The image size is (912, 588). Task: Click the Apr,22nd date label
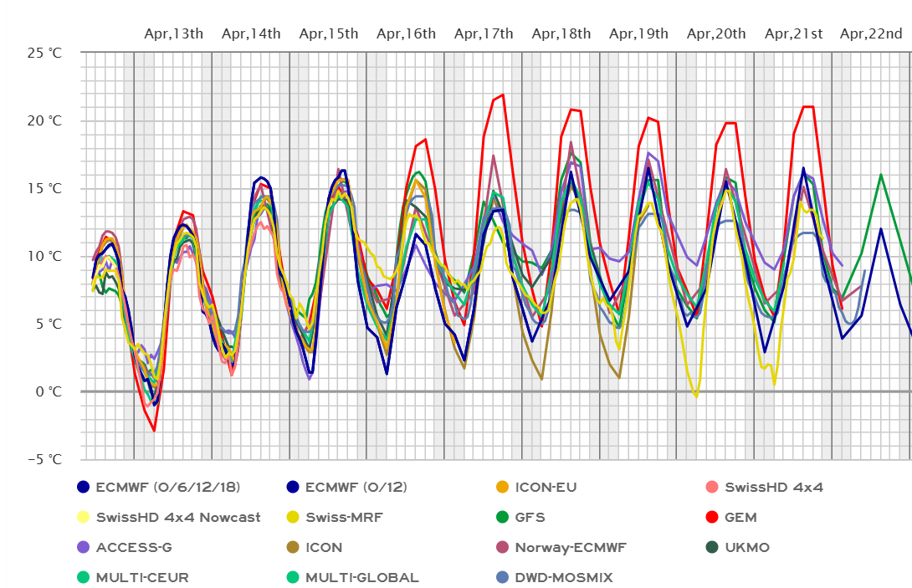871,33
